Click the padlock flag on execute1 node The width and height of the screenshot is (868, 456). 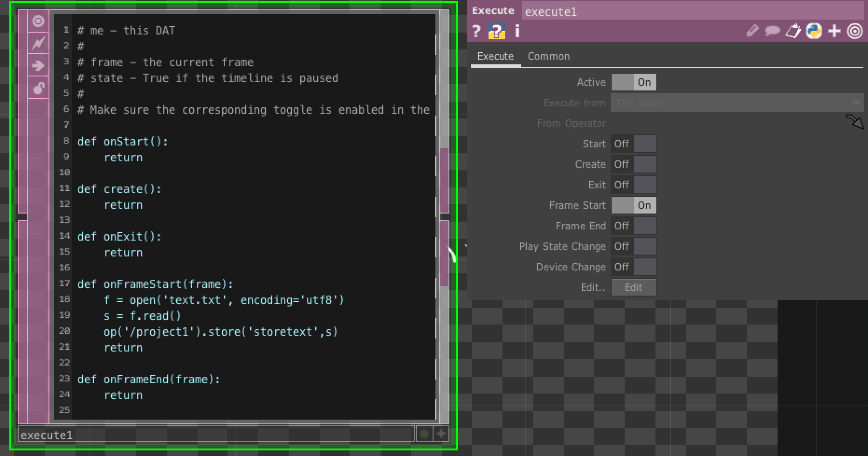(x=38, y=88)
